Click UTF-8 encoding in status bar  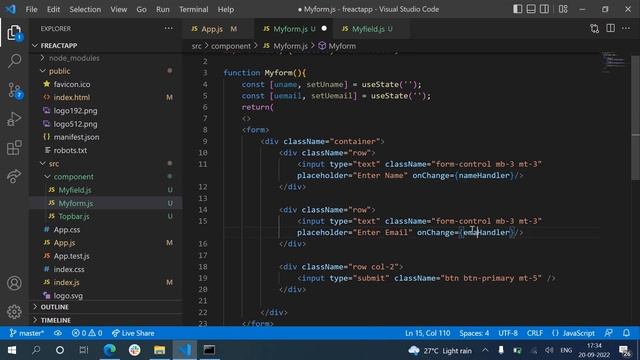tap(508, 333)
